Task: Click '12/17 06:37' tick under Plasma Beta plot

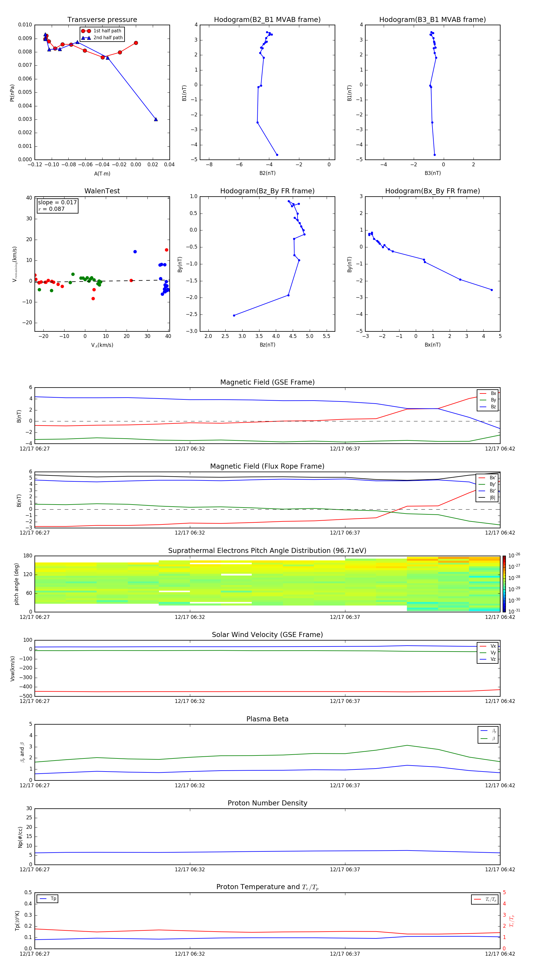Action: point(345,785)
